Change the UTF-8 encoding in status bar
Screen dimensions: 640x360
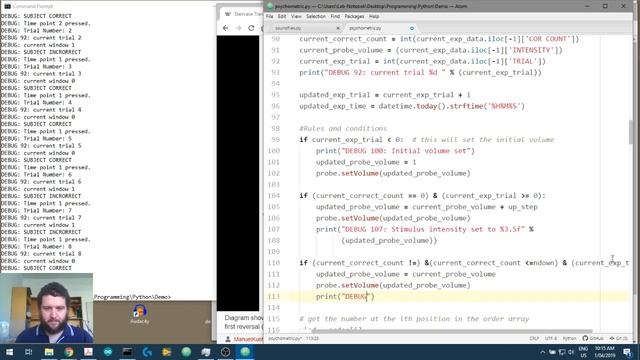tap(551, 338)
